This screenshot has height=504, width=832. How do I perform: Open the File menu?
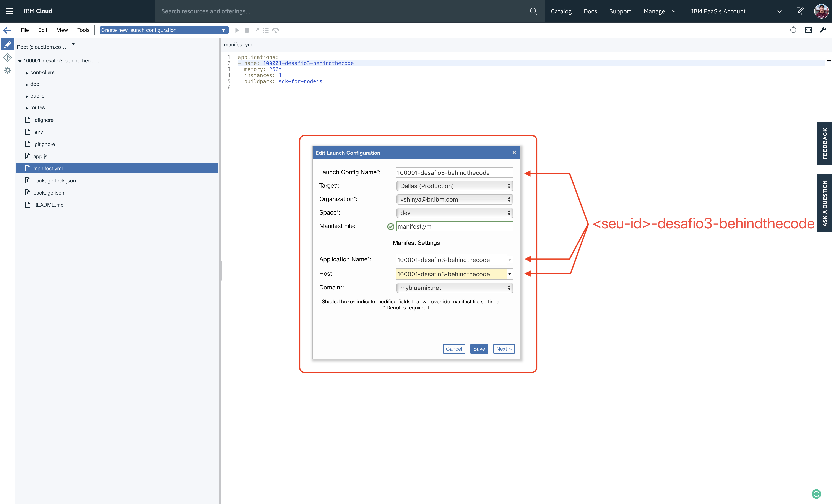25,30
